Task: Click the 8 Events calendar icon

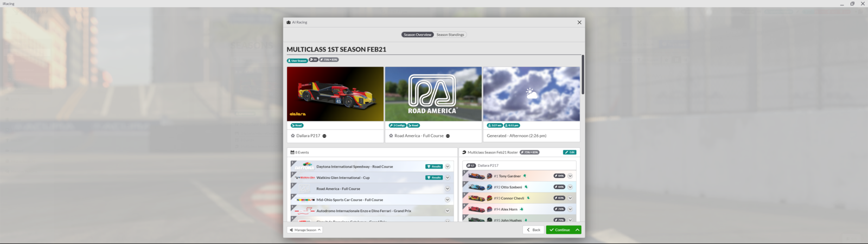Action: point(292,152)
